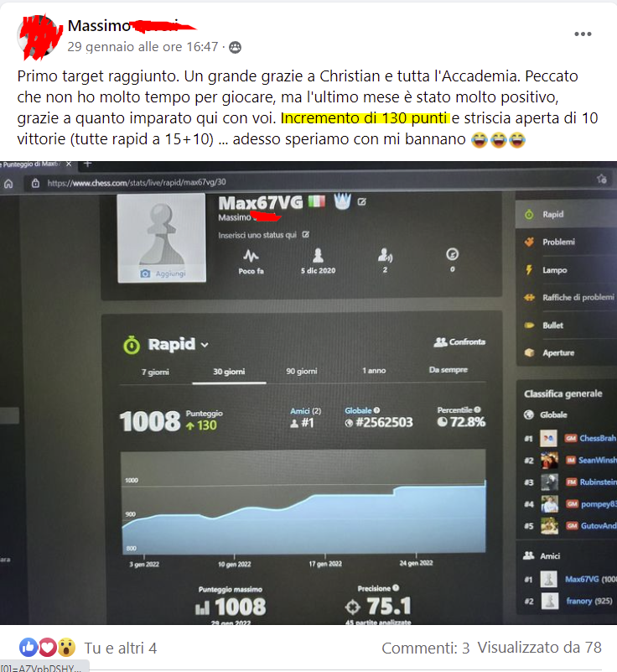Open ChessBrah profile in leaderboard
The image size is (617, 672).
click(x=598, y=438)
